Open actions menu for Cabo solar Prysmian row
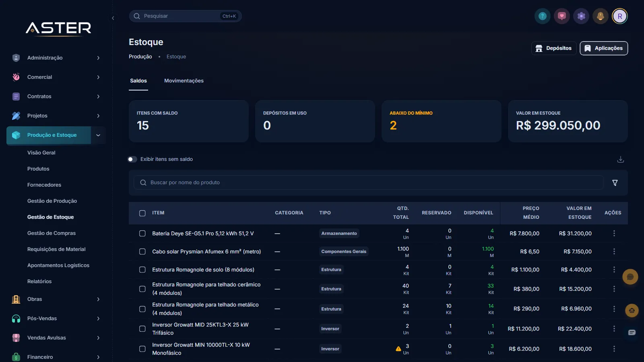The image size is (644, 362). click(614, 251)
